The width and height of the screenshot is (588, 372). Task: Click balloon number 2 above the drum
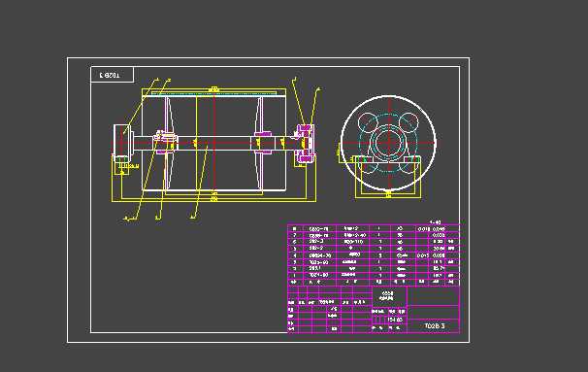click(170, 80)
